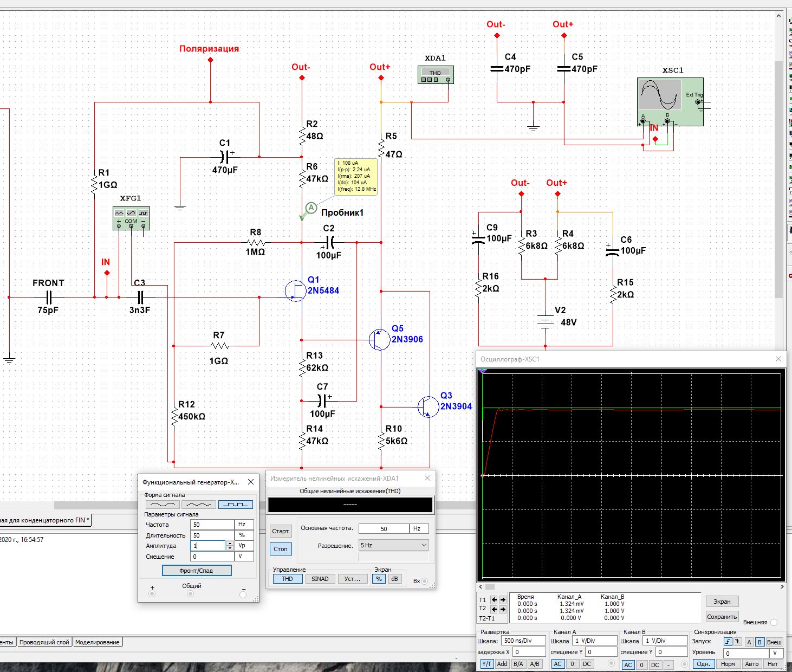The width and height of the screenshot is (792, 672).
Task: Select the sine waveform shape button
Action: click(163, 505)
